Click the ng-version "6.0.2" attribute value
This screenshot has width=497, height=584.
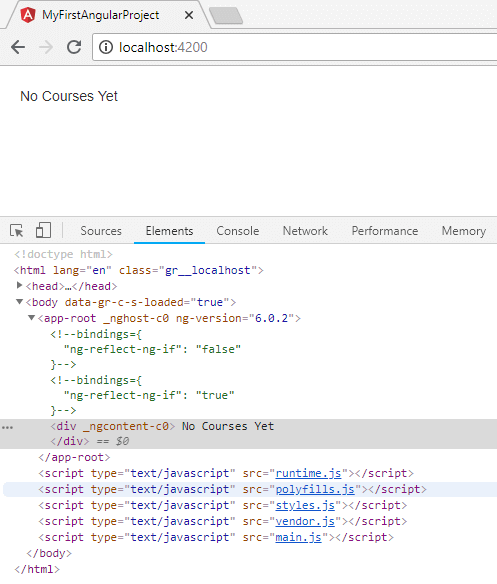271,318
